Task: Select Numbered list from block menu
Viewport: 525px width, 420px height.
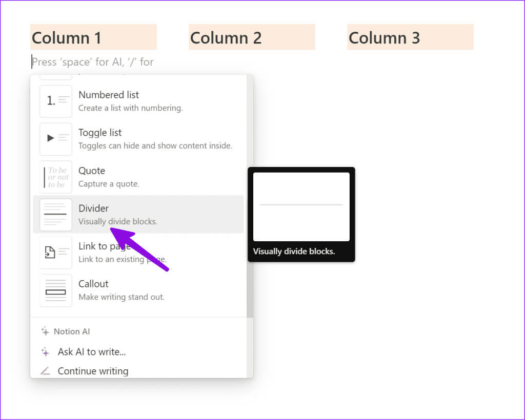Action: (x=138, y=101)
